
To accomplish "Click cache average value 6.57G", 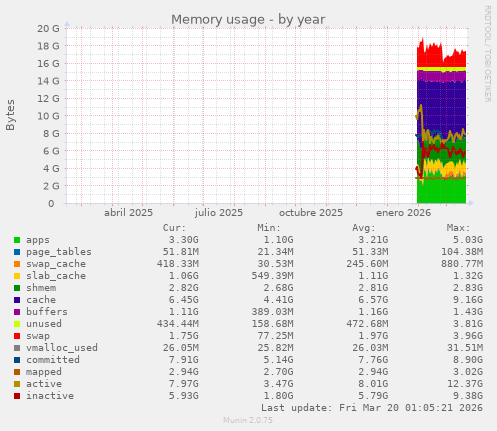I will click(x=373, y=300).
